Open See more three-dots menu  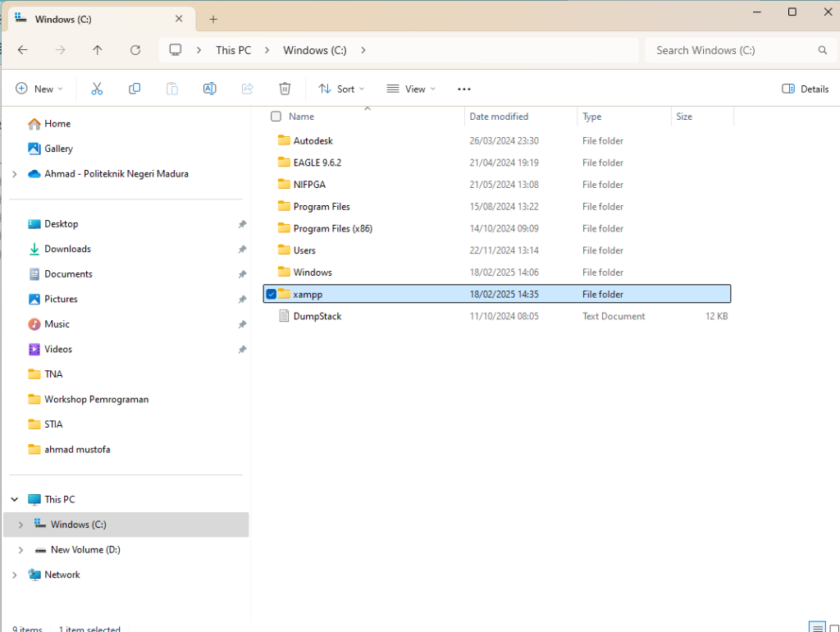pyautogui.click(x=464, y=89)
